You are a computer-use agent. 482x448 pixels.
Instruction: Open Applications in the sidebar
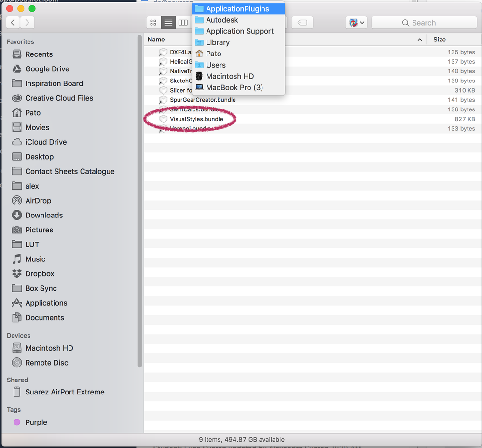[x=40, y=303]
